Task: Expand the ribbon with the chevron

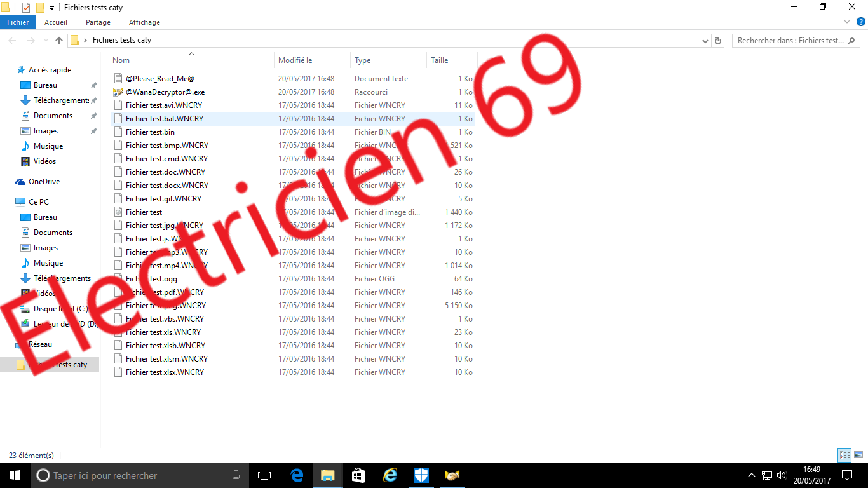Action: pyautogui.click(x=847, y=22)
